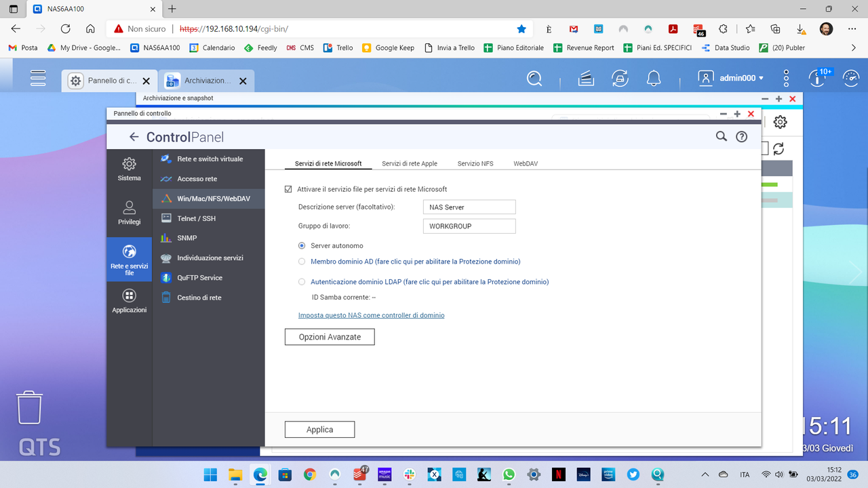Open the Recycle Bin on QTS desktop
Screen dimensions: 868x488
point(29,407)
